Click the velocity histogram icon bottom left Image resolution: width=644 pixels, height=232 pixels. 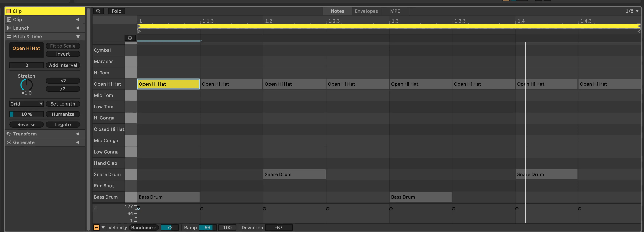pos(96,207)
